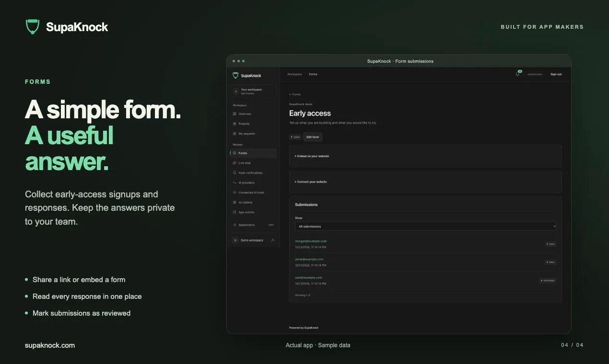The width and height of the screenshot is (609, 364).
Task: Click the App activity clock icon
Action: point(234,212)
